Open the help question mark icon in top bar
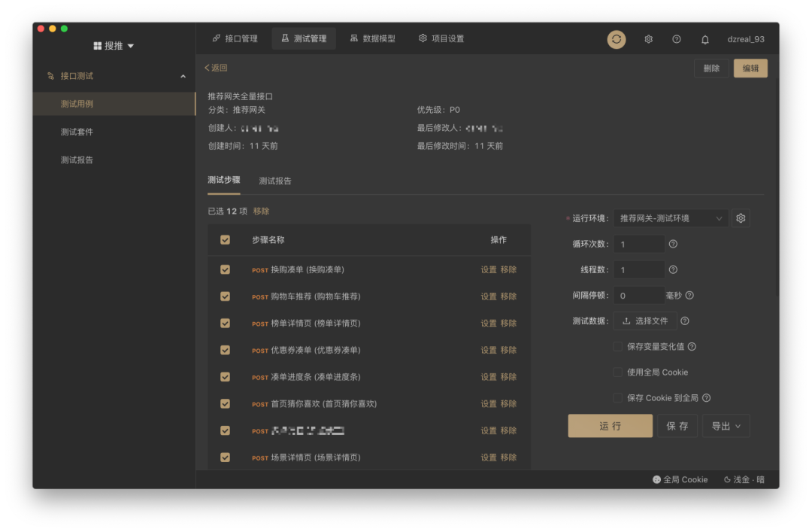The width and height of the screenshot is (812, 532). pos(677,39)
